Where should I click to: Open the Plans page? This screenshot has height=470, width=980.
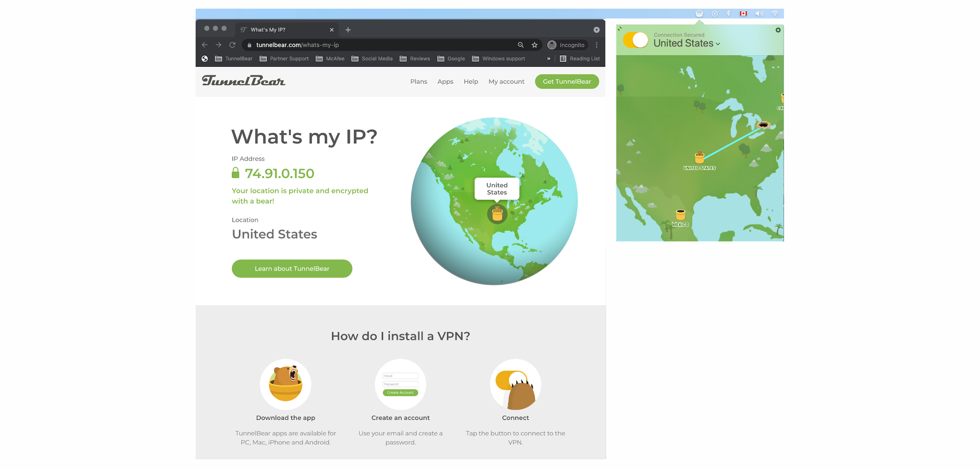click(418, 81)
